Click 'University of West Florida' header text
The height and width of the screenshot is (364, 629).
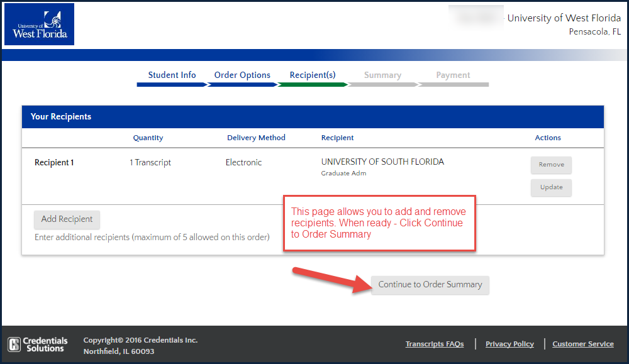(x=564, y=18)
